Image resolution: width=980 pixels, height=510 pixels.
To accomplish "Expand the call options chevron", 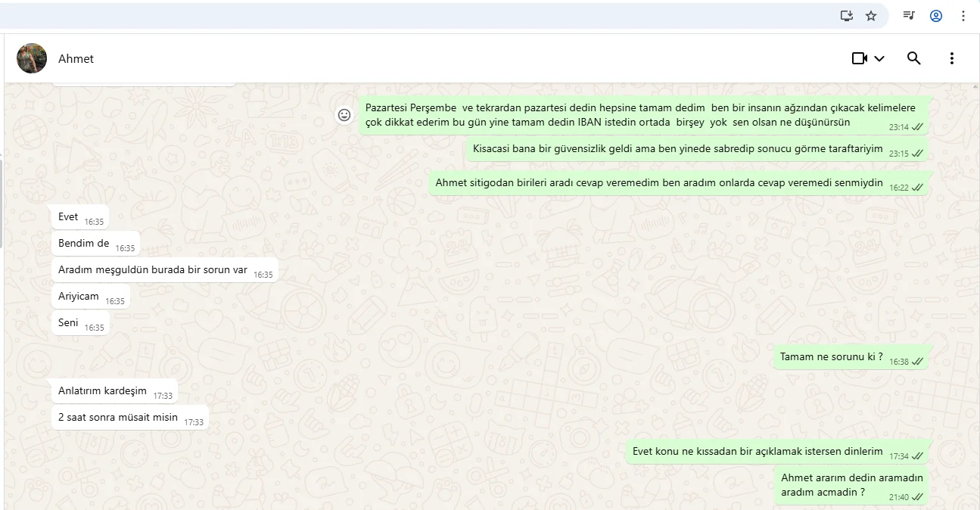I will pos(879,59).
